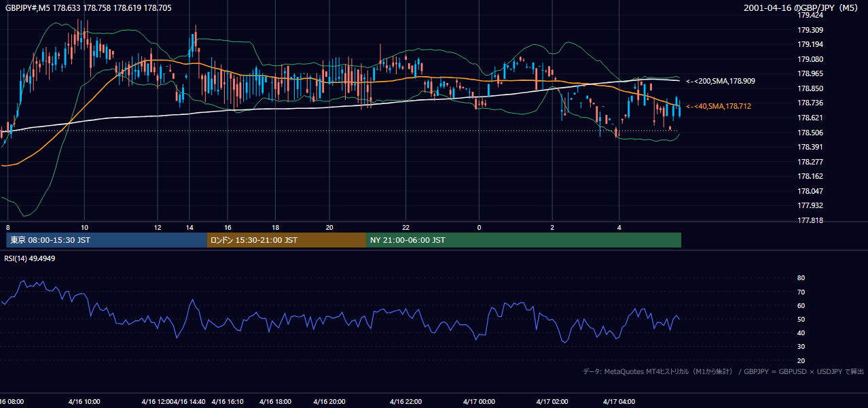Click the RSI axis level 80

click(801, 278)
